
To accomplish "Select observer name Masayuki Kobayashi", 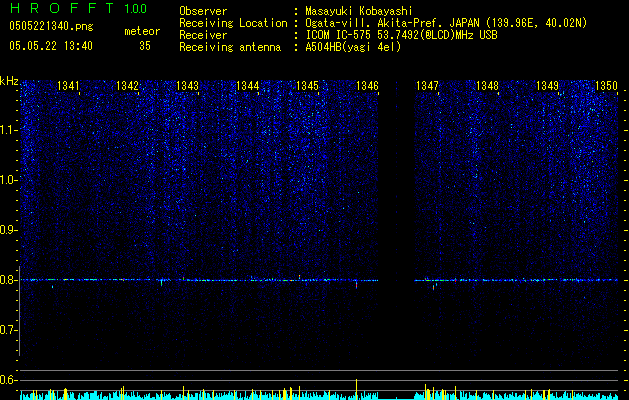I will pyautogui.click(x=359, y=11).
